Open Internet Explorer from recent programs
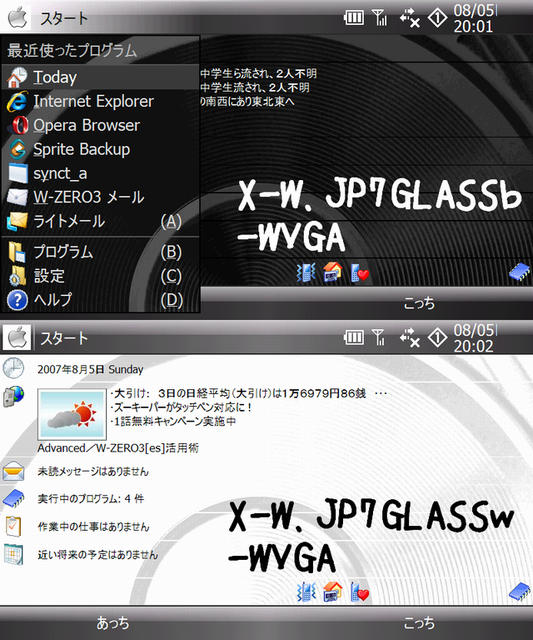 pyautogui.click(x=100, y=101)
